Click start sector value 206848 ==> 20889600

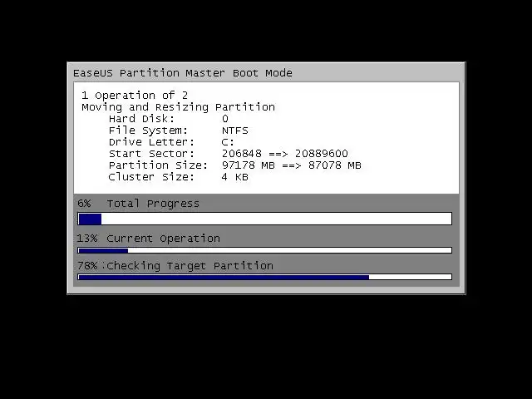pyautogui.click(x=285, y=154)
